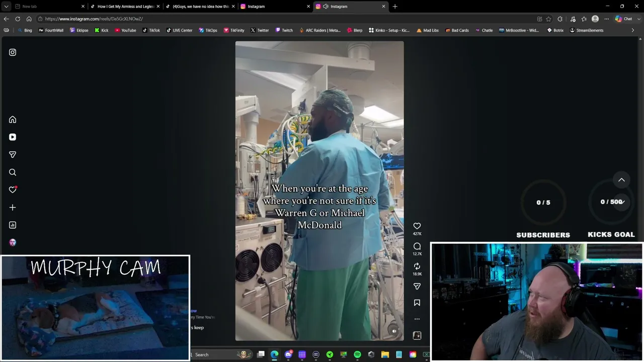
Task: Mute the playing Instagram tab audio
Action: coord(326,7)
